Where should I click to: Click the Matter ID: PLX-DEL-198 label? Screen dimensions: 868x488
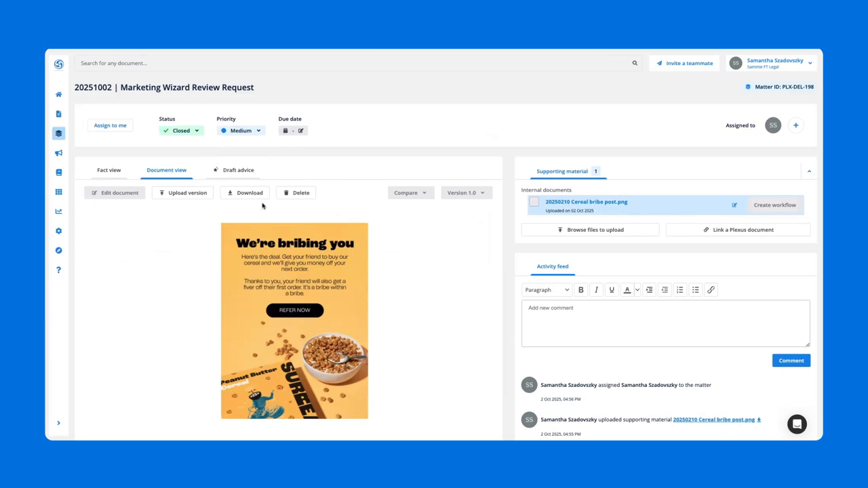click(x=780, y=87)
